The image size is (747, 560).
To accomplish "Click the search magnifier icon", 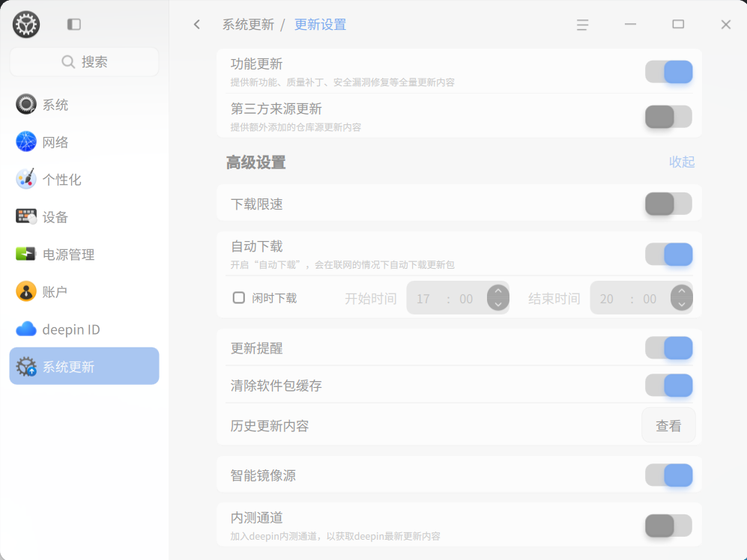I will [x=68, y=62].
